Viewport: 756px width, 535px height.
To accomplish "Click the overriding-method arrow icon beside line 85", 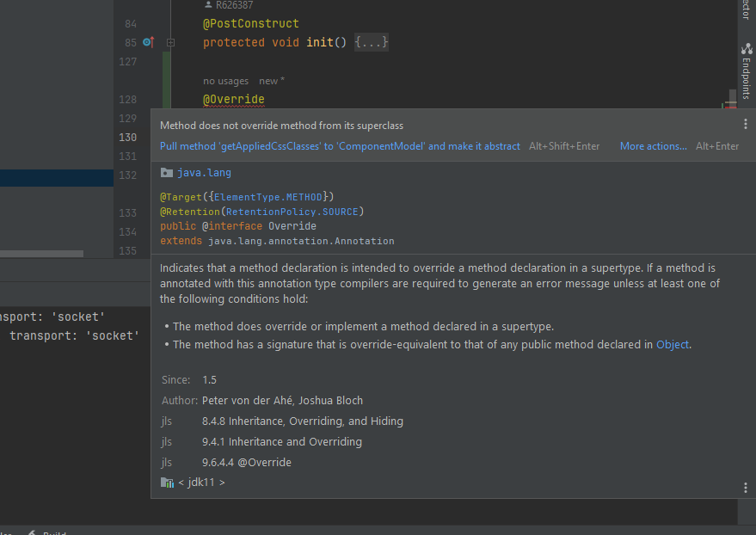I will pos(146,41).
